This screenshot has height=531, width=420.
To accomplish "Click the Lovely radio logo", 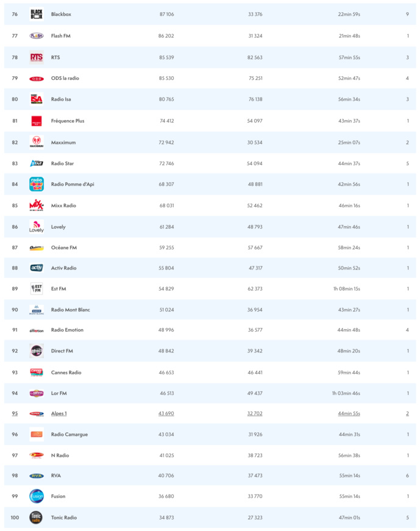I will coord(37,227).
